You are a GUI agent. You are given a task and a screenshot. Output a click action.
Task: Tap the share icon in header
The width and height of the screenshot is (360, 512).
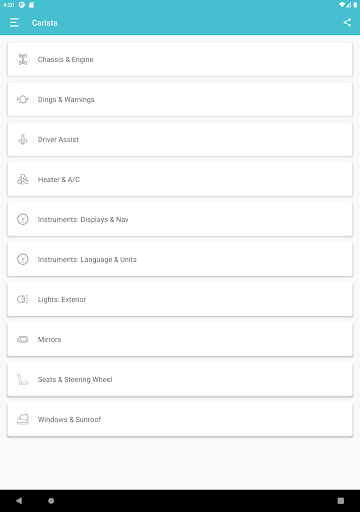coord(347,23)
